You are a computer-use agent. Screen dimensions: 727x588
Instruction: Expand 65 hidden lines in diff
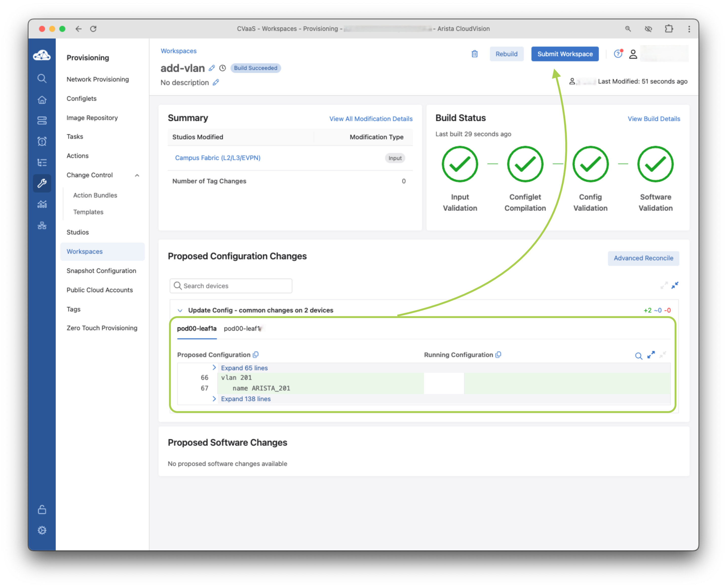click(x=244, y=368)
